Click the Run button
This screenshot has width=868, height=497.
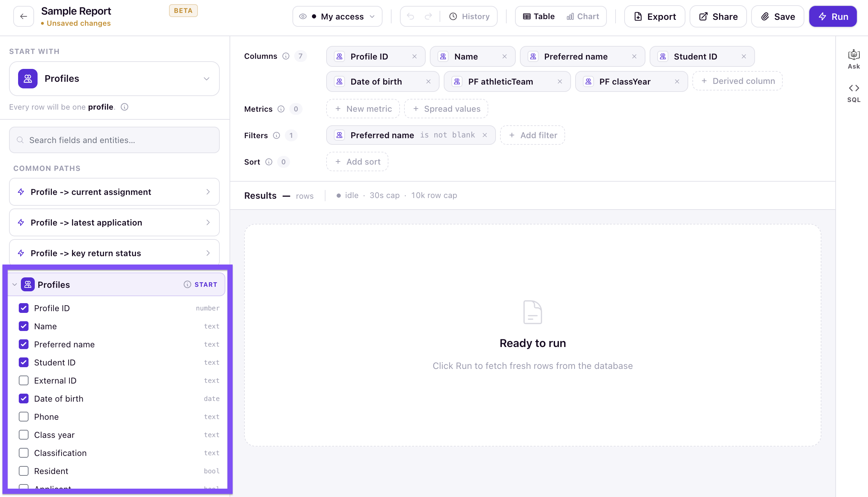pos(833,16)
